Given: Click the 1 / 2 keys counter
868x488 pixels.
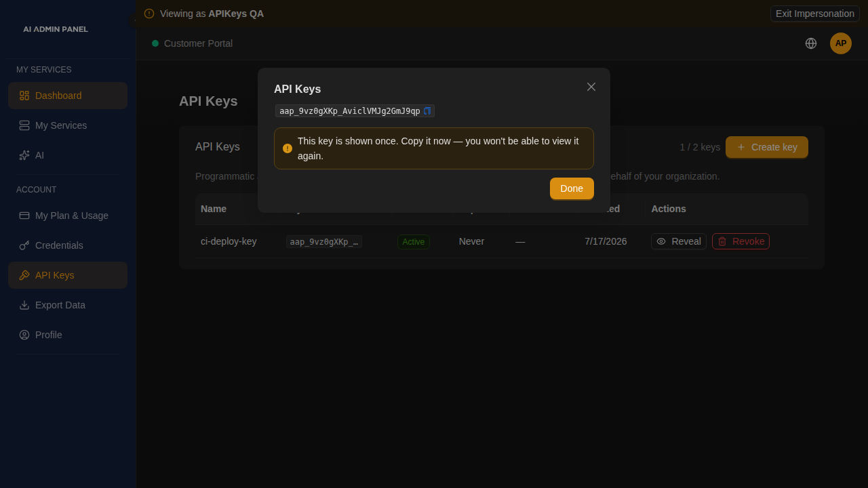Looking at the screenshot, I should coord(700,147).
